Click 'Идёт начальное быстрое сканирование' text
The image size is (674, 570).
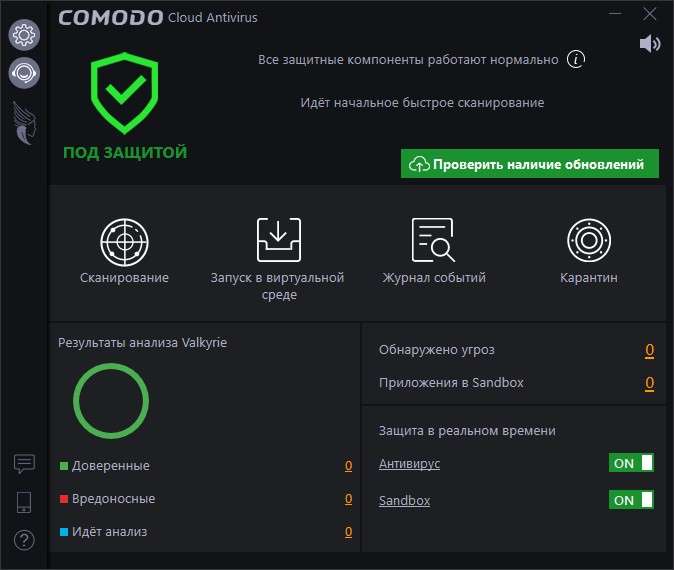point(422,103)
